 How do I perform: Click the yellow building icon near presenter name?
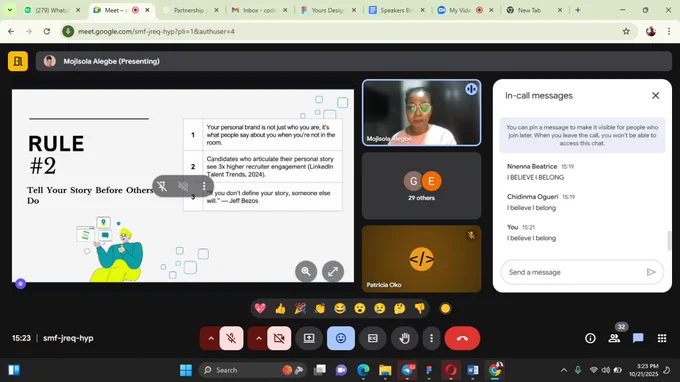(18, 61)
